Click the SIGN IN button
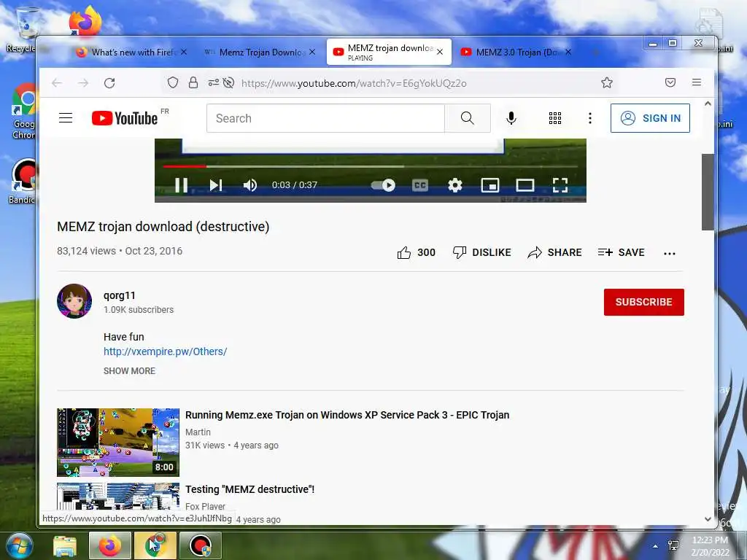The width and height of the screenshot is (747, 560). pos(650,118)
